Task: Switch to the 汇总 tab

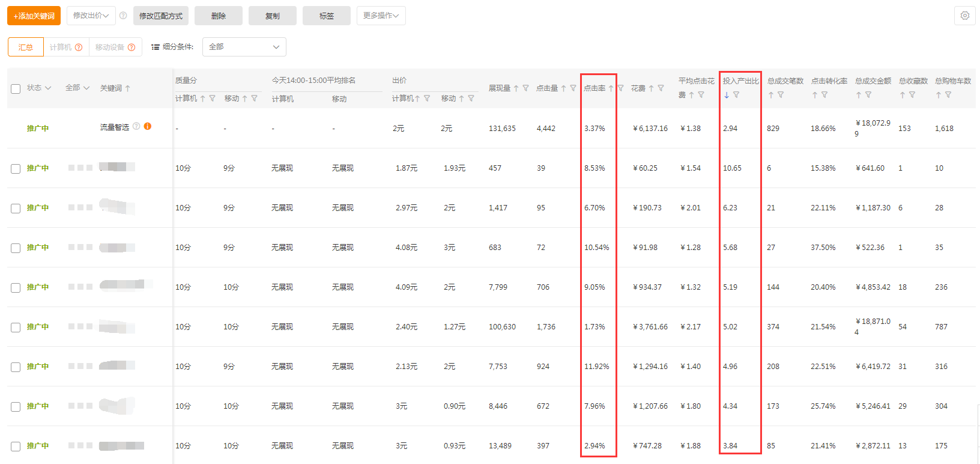Action: coord(26,47)
